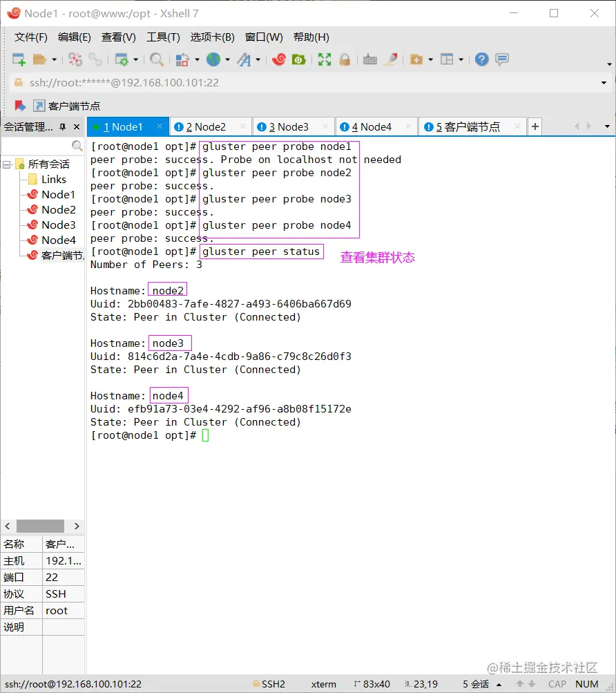Select the Node3 session in the tree
Viewport: 616px width, 693px height.
[51, 225]
